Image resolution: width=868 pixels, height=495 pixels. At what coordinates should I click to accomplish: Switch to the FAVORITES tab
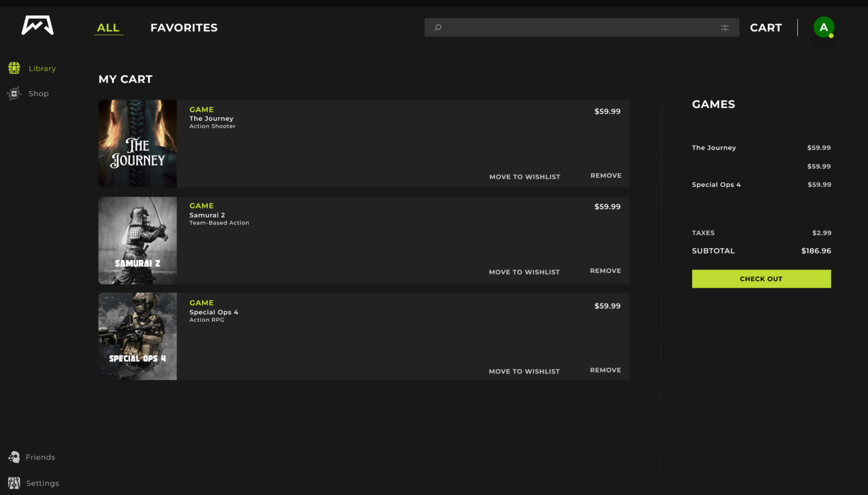184,27
